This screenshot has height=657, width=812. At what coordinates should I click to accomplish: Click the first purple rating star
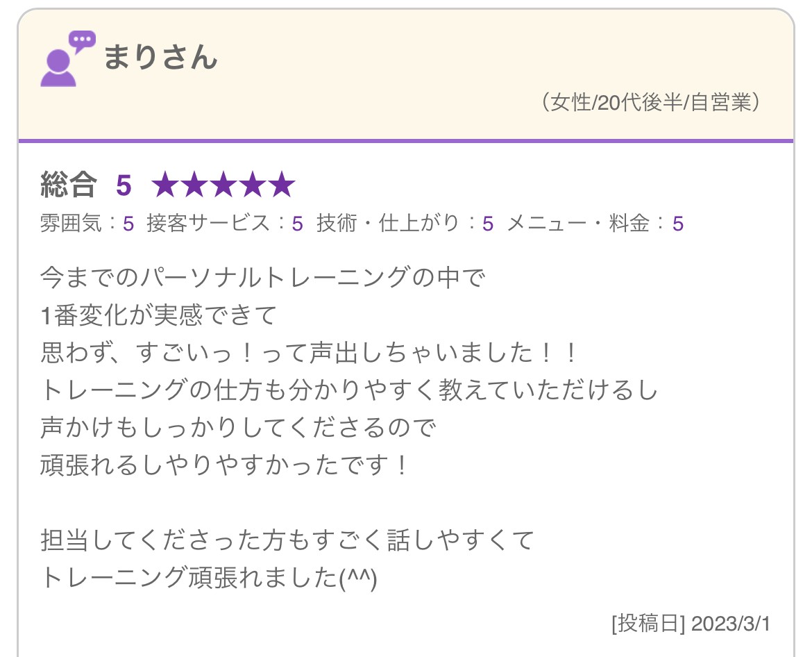click(x=166, y=185)
